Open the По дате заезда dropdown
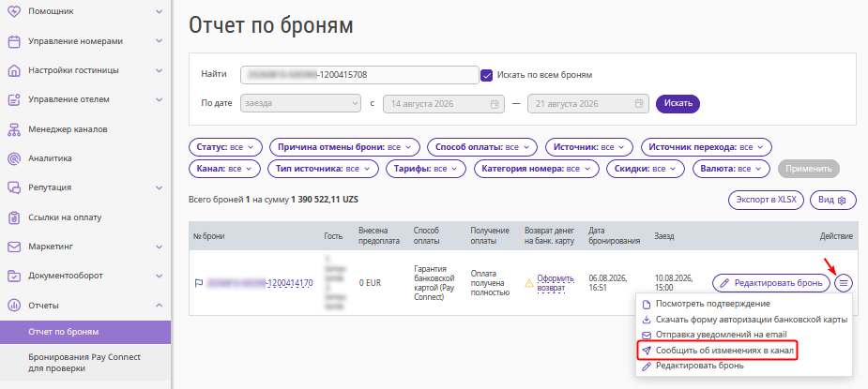Image resolution: width=868 pixels, height=389 pixels. tap(300, 103)
